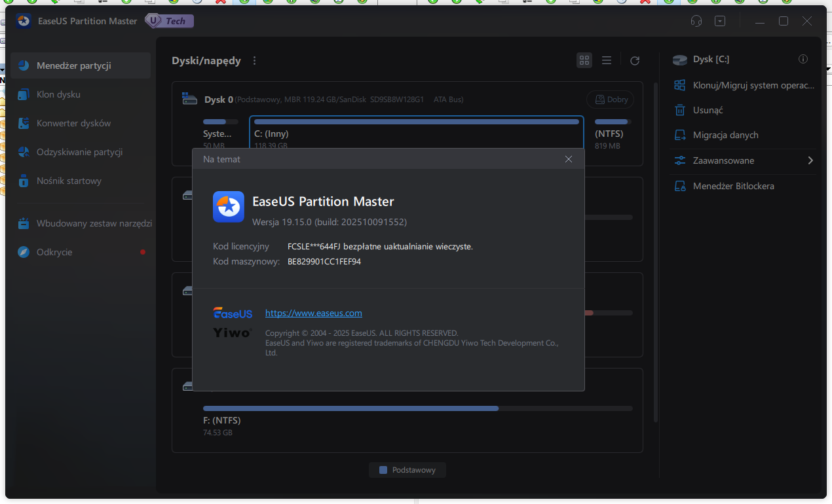Choose the Nośnik startowy icon

point(24,181)
